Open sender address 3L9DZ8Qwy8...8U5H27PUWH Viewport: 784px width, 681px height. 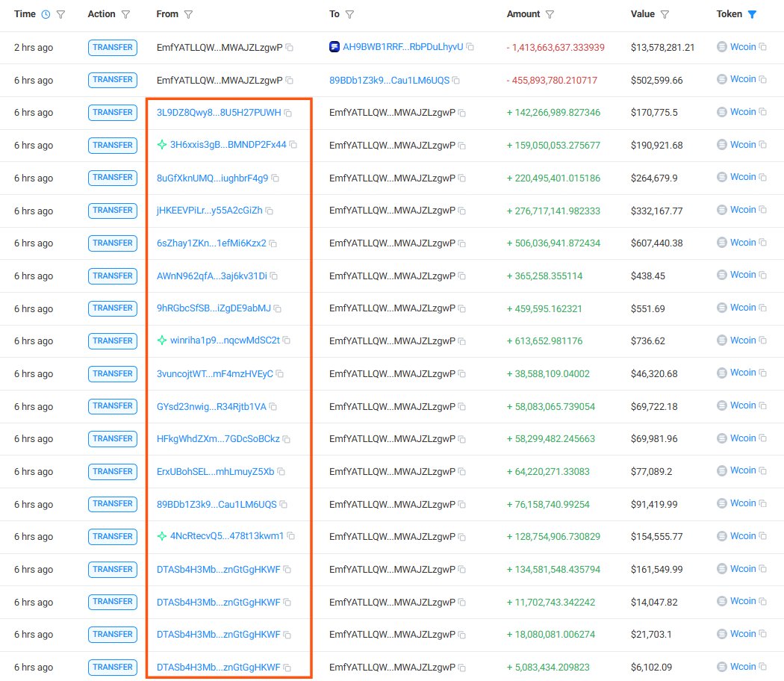219,113
